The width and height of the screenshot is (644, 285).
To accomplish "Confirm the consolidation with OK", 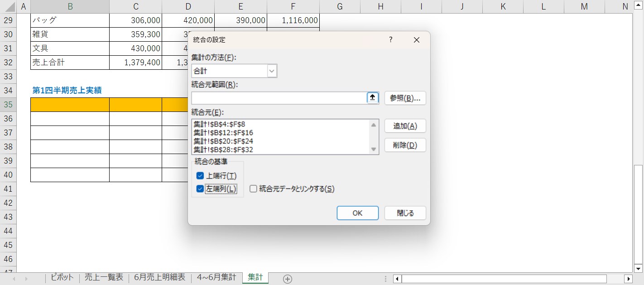I will pos(357,213).
